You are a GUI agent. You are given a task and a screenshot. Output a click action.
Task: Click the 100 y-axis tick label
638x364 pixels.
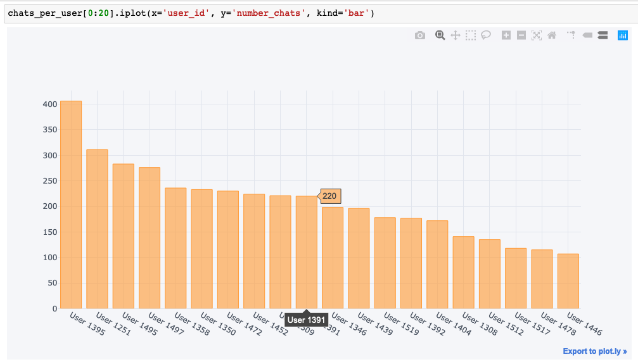(49, 258)
